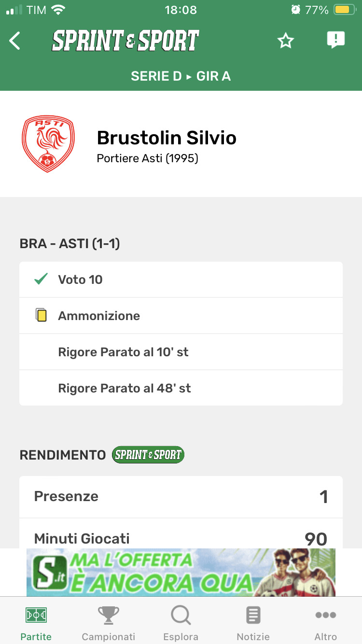Image resolution: width=362 pixels, height=644 pixels.
Task: Open the advertisement banner
Action: (x=181, y=572)
